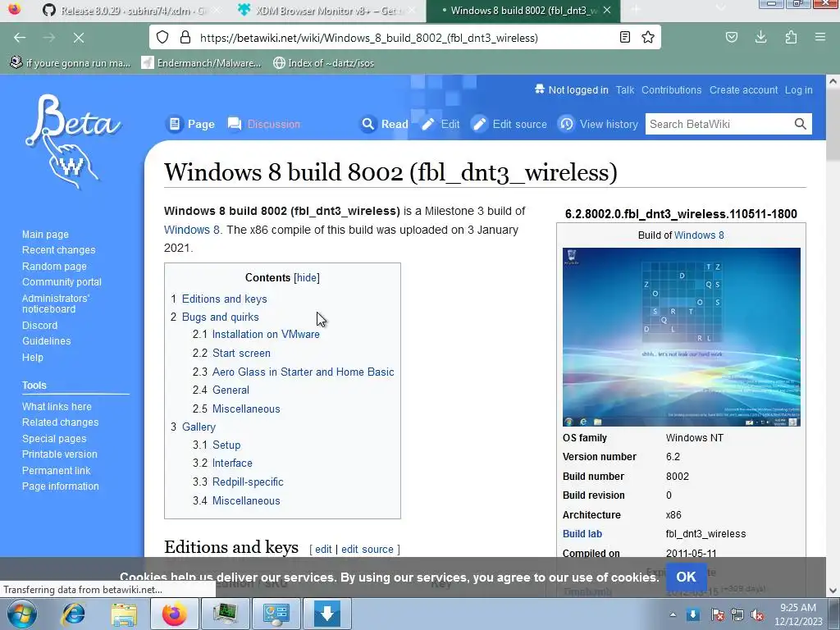Switch to XDM Browser Monitor tab
This screenshot has width=840, height=630.
coord(328,10)
